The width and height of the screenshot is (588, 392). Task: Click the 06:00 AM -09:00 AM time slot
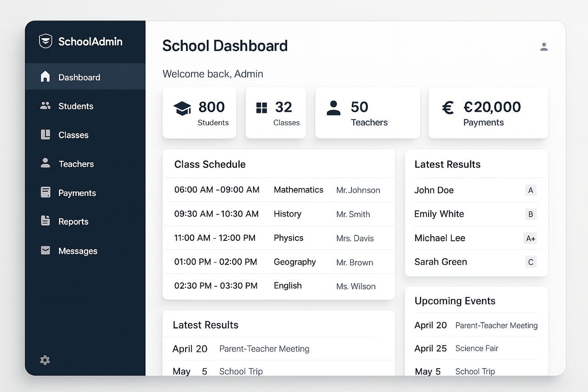[217, 190]
